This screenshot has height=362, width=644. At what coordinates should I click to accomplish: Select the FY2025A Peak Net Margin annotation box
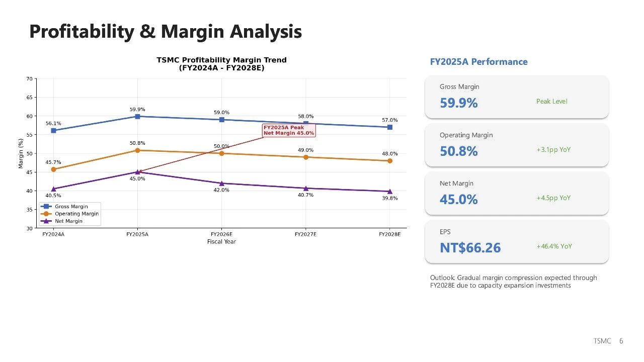tap(289, 131)
